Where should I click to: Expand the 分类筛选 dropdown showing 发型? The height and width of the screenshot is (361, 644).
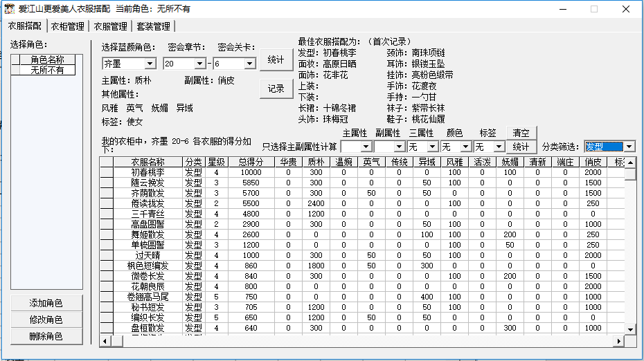pyautogui.click(x=629, y=147)
